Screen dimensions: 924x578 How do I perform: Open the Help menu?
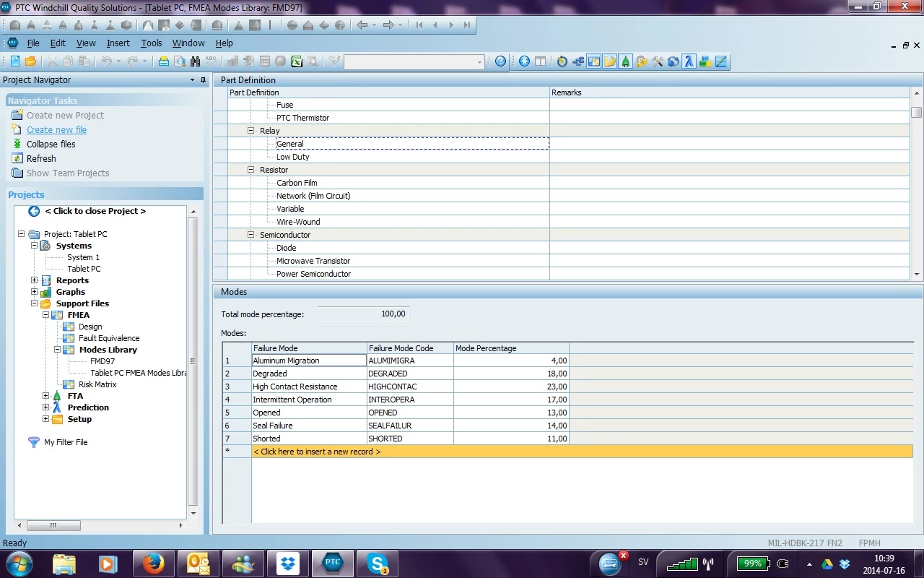click(x=225, y=43)
